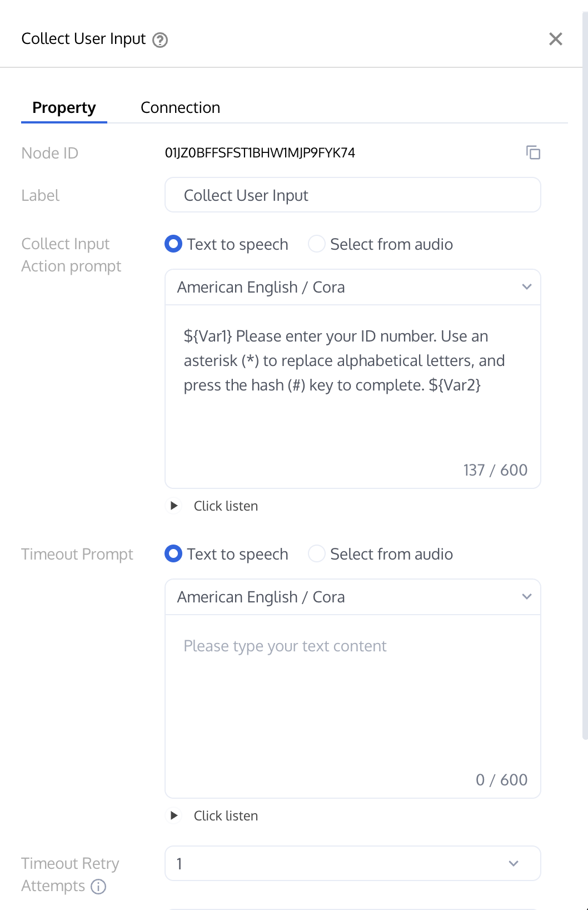The height and width of the screenshot is (910, 588).
Task: Open Action prompt voice dropdown American English / Cora
Action: tap(352, 287)
